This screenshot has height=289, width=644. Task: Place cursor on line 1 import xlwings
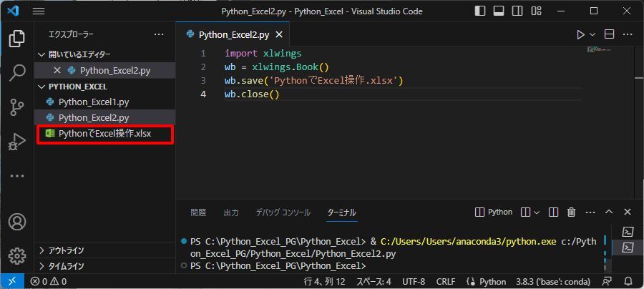pos(263,54)
